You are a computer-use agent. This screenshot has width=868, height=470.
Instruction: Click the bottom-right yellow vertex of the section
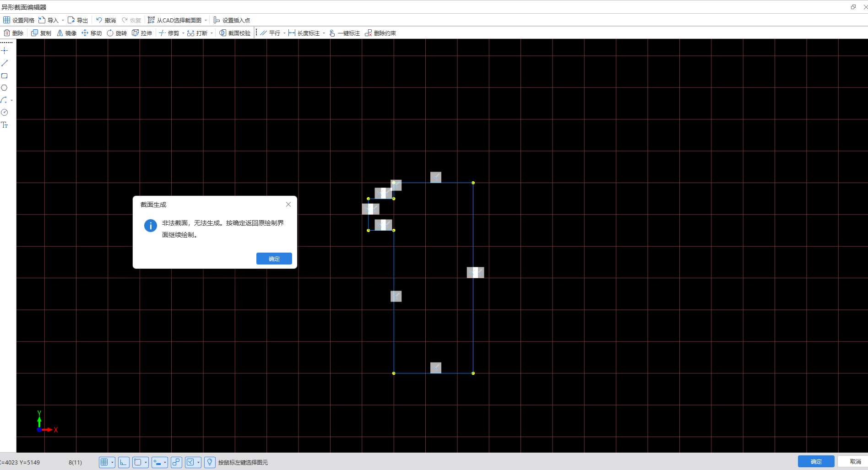point(473,373)
